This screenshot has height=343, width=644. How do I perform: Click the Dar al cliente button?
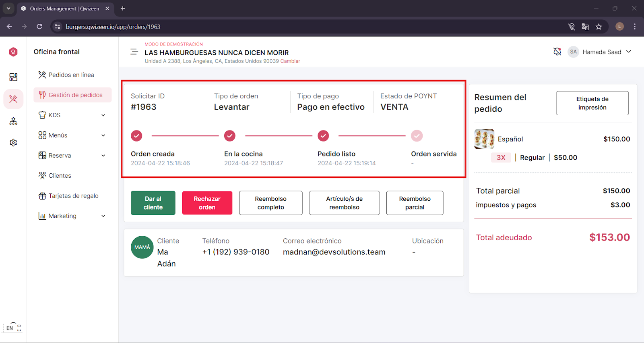(153, 203)
